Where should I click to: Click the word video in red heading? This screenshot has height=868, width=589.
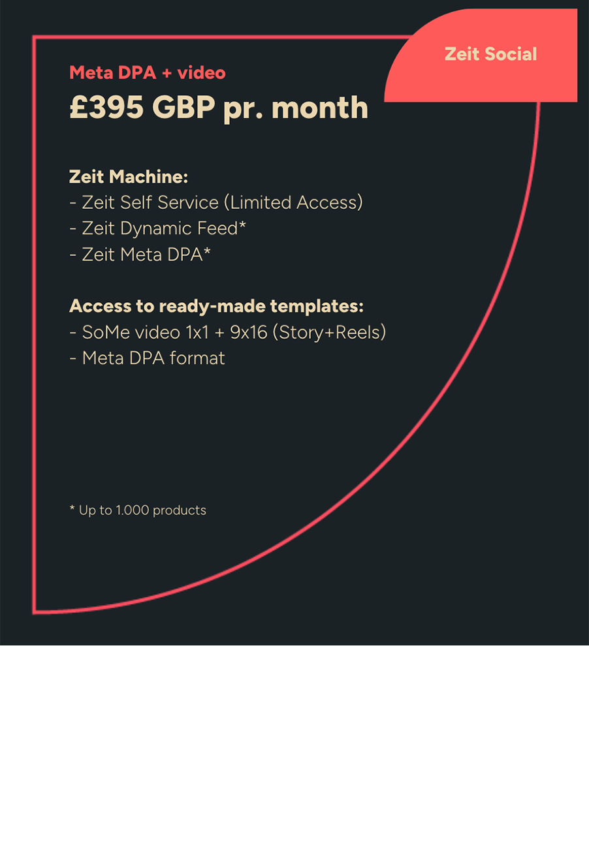(x=202, y=72)
